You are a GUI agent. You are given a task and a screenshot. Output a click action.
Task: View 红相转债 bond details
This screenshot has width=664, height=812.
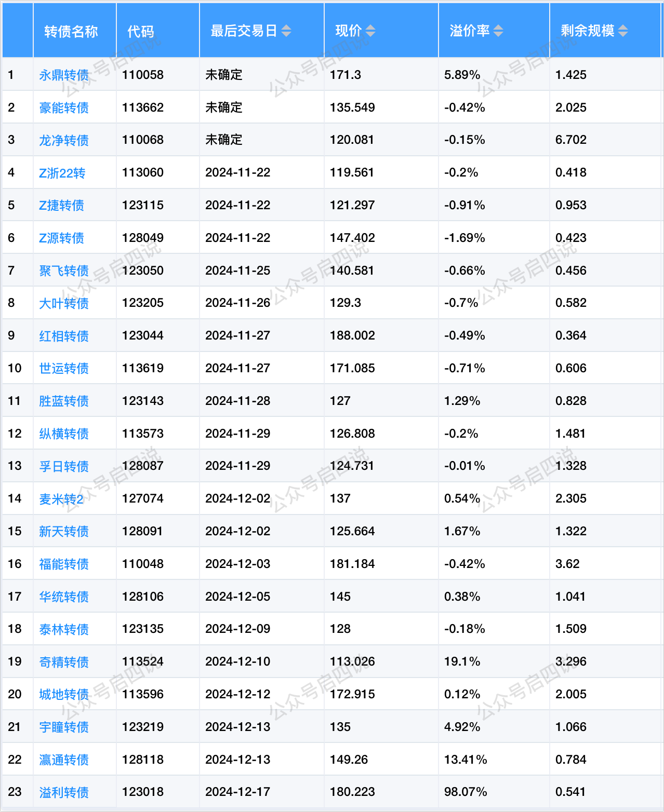point(64,336)
